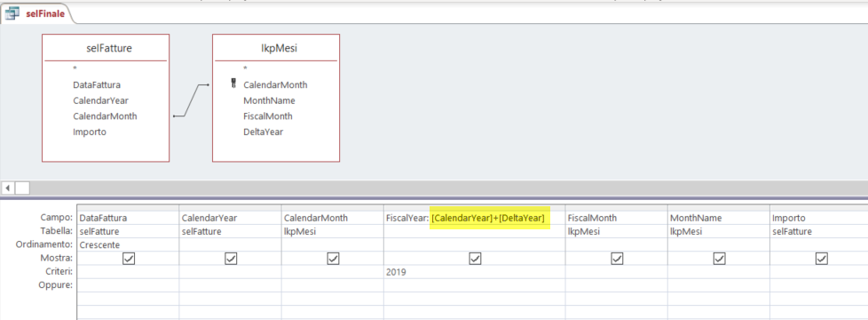Uncheck Mostra for CalendarYear column
Viewport: 868px width, 320px height.
pyautogui.click(x=231, y=259)
